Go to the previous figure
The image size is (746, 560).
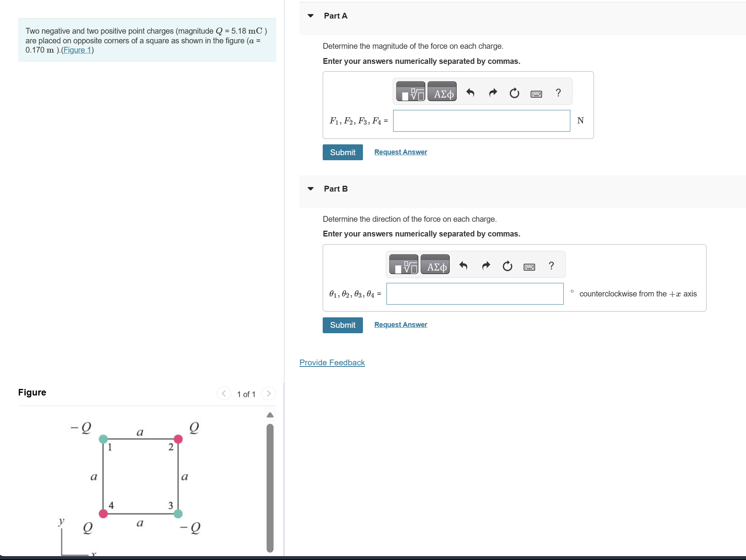(224, 394)
